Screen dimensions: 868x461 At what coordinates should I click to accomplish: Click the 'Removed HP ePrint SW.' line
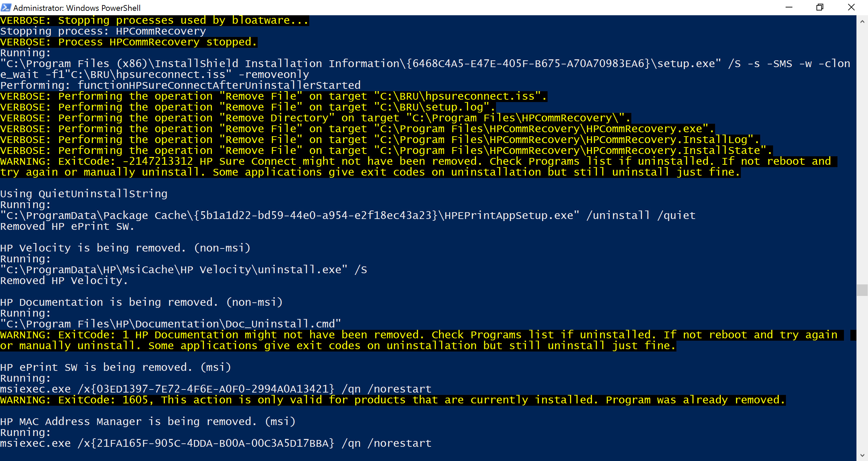coord(67,226)
